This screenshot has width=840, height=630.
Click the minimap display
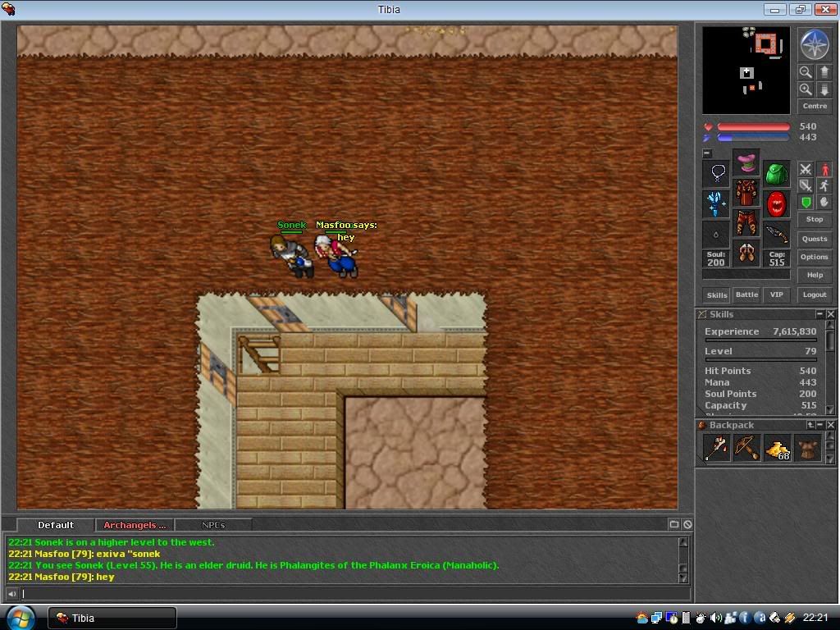746,71
